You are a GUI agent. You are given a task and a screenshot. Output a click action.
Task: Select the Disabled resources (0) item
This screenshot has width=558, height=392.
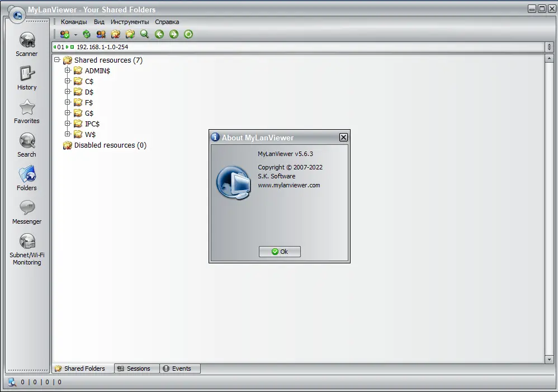click(110, 145)
